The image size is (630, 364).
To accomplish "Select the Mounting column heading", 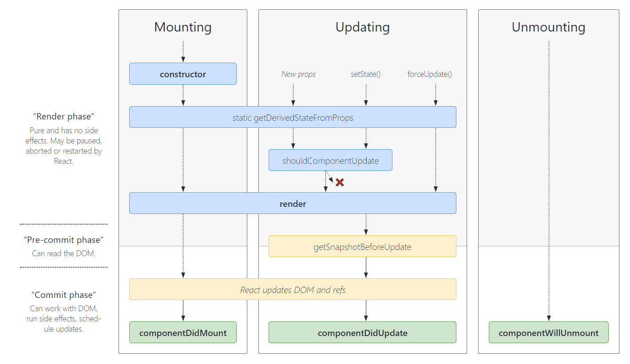I will 183,27.
